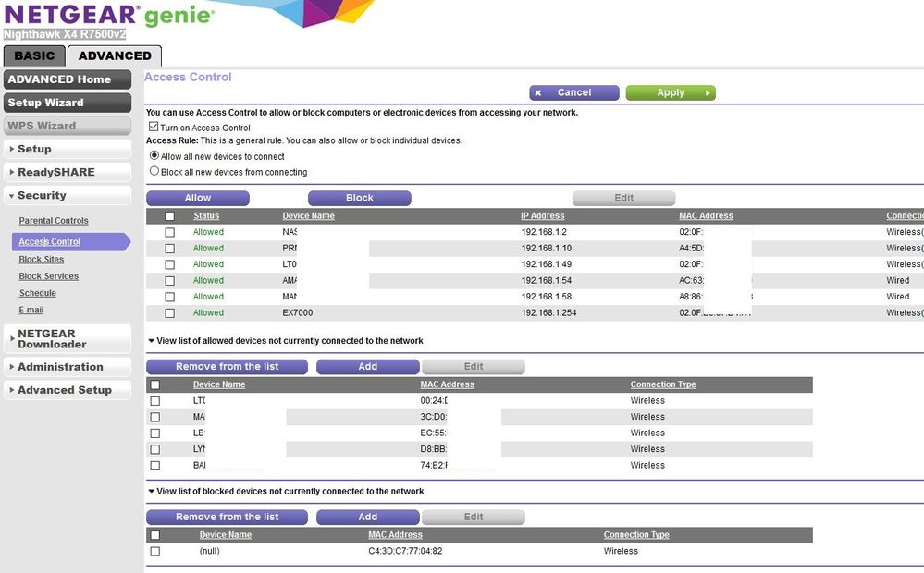Select Allow all new devices to connect
This screenshot has height=573, width=924.
tap(154, 156)
